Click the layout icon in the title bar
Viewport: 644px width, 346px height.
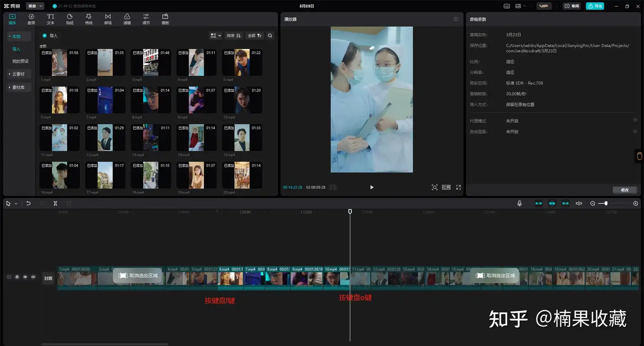(518, 6)
